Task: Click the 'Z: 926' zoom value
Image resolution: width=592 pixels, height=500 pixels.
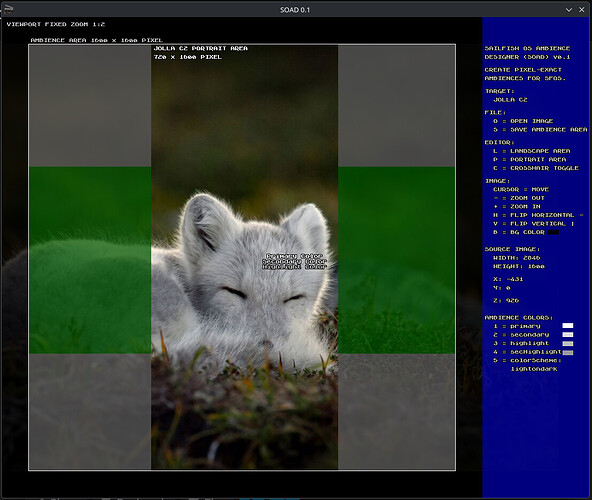Action: 506,301
